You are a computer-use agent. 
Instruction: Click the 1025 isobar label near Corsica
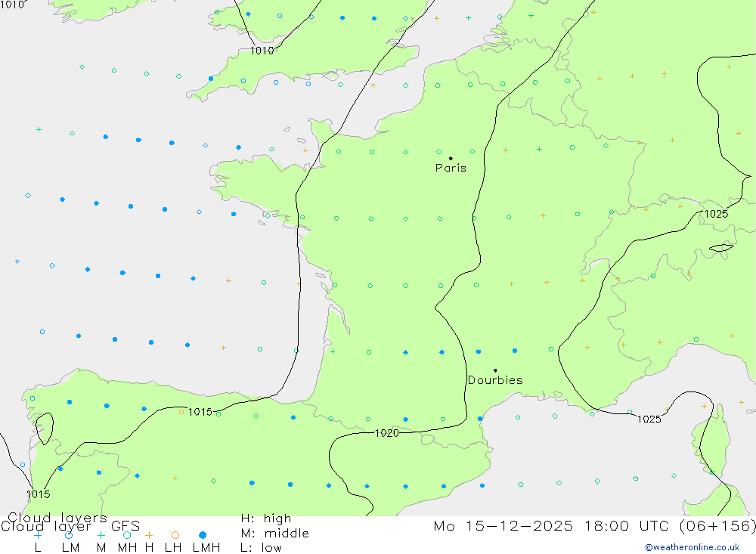pos(649,419)
